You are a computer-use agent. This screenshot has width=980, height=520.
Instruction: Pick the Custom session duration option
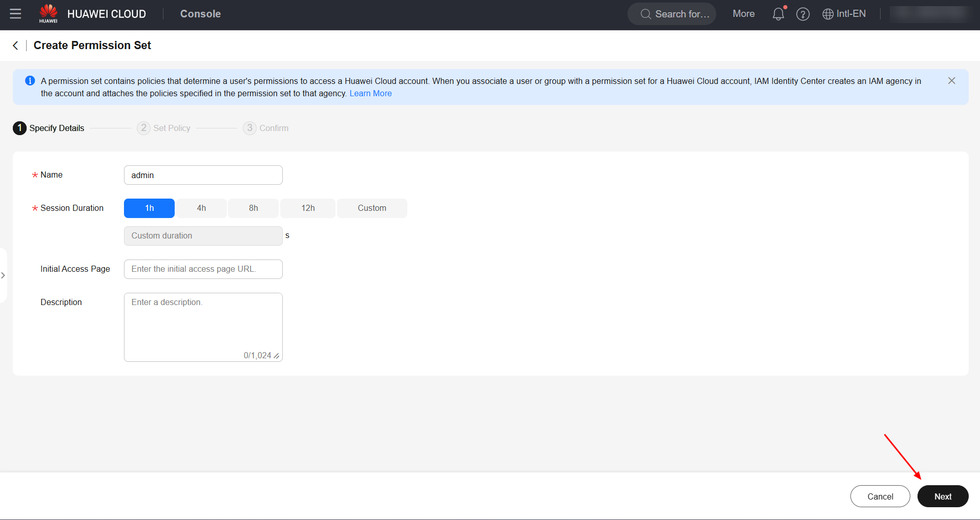[x=372, y=208]
